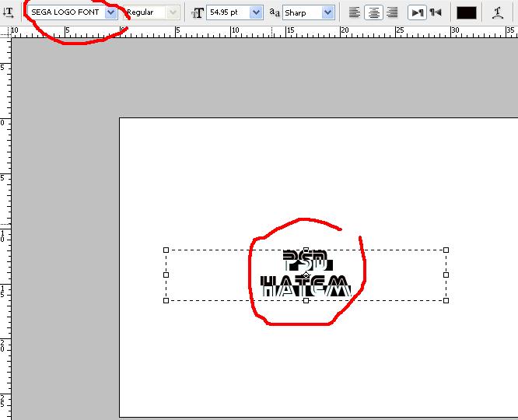Set right-to-left paragraph direction
This screenshot has width=518, height=420.
coord(436,12)
